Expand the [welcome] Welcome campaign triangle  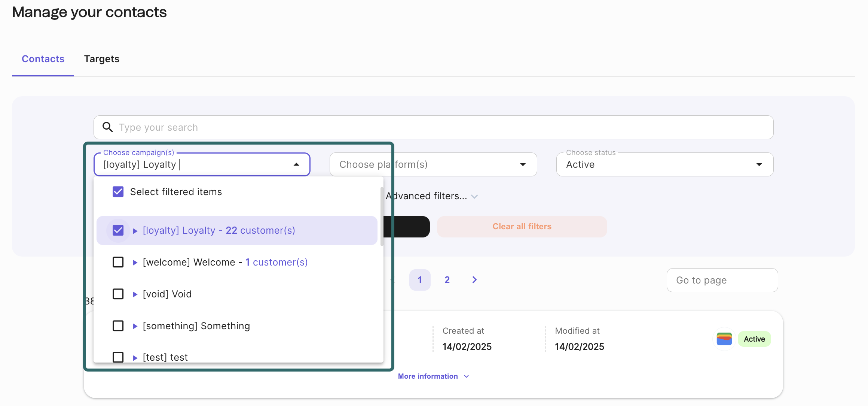(135, 263)
